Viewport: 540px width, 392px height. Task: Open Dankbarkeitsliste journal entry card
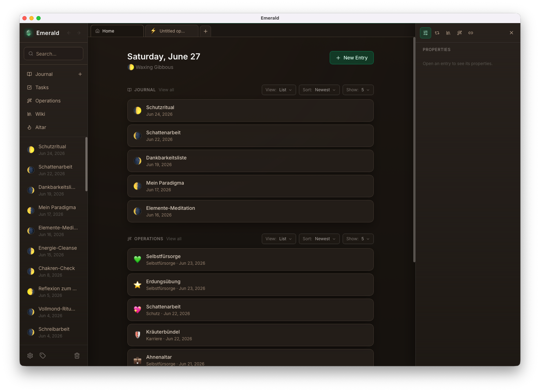(251, 161)
